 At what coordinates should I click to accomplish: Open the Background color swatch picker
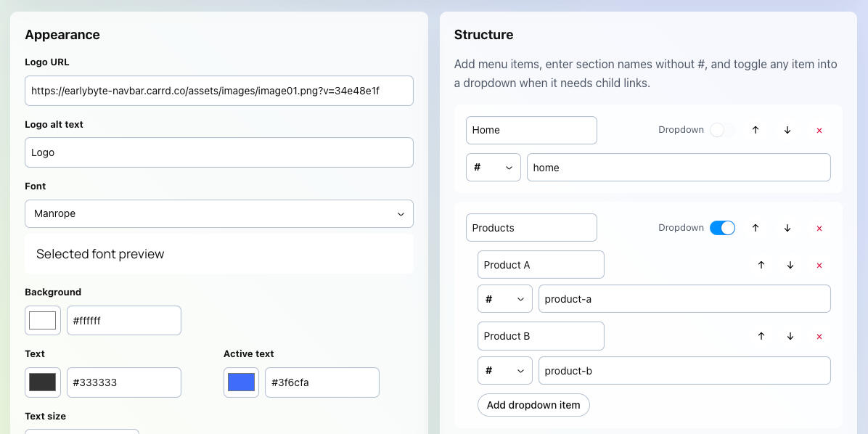point(43,321)
